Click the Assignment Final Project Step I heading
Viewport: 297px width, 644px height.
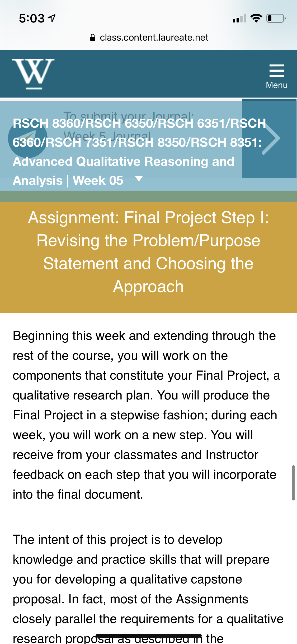point(148,252)
